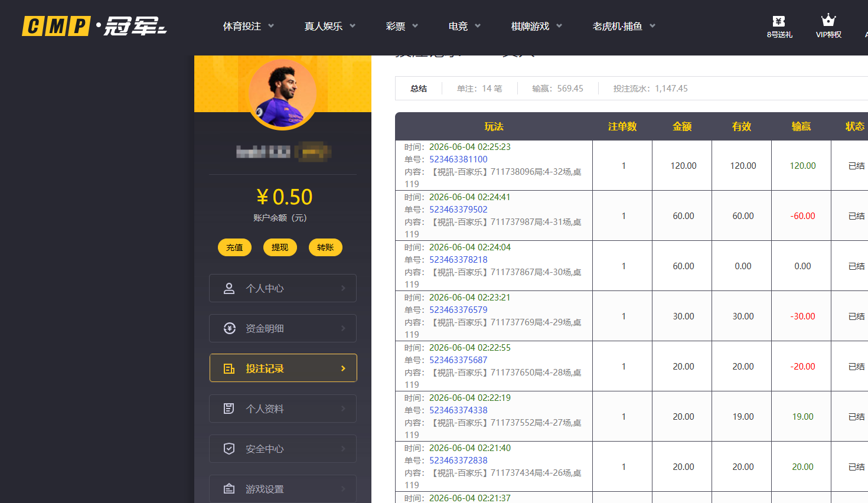Open 个人资料 in sidebar
The height and width of the screenshot is (503, 868).
tap(283, 409)
